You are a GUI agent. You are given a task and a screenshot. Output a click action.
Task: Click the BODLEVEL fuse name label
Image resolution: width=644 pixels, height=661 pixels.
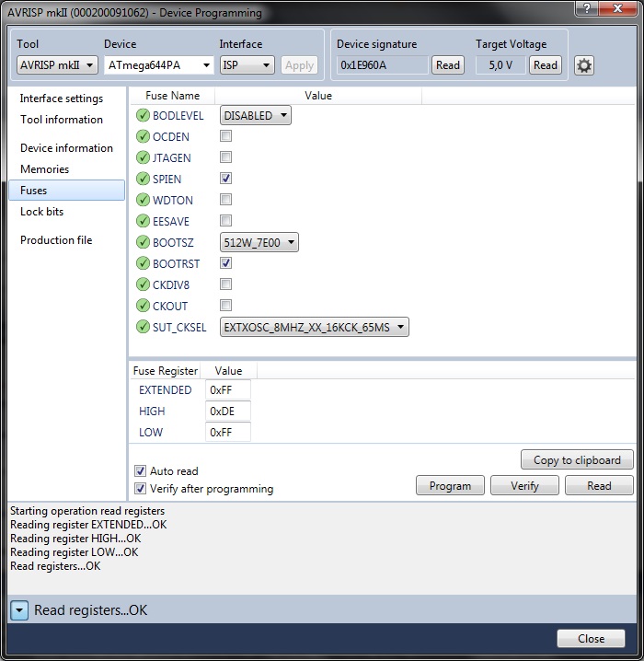(178, 116)
